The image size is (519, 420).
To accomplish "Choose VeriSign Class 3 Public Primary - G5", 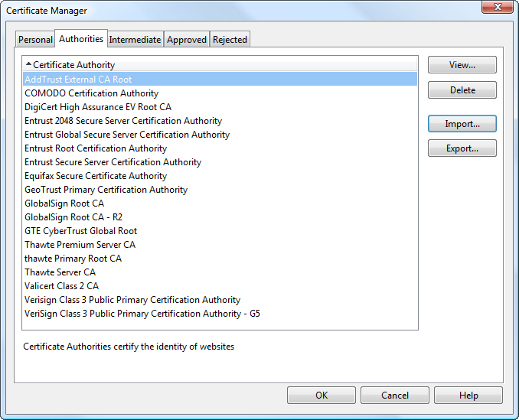I will pyautogui.click(x=220, y=314).
